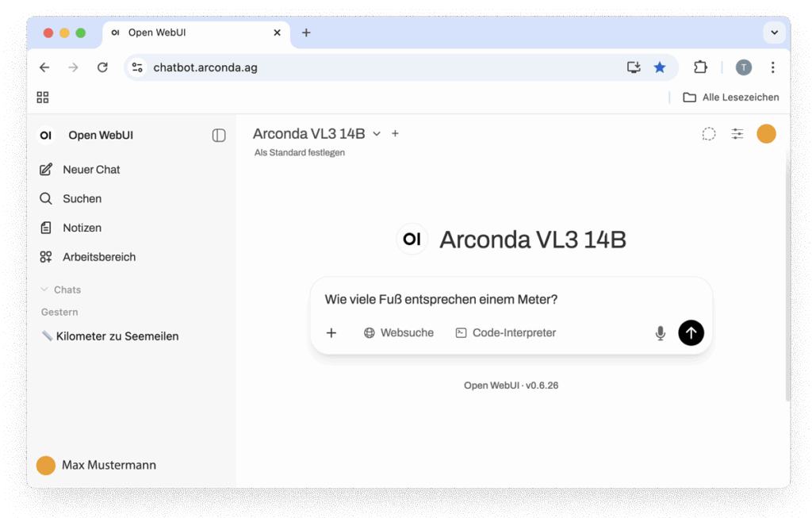Click the microphone voice input icon

click(x=660, y=333)
